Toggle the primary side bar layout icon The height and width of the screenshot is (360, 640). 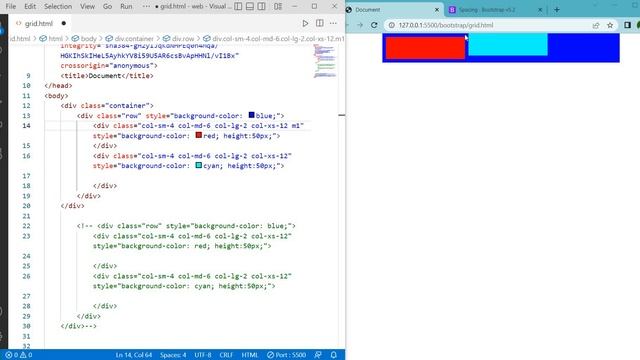[238, 7]
